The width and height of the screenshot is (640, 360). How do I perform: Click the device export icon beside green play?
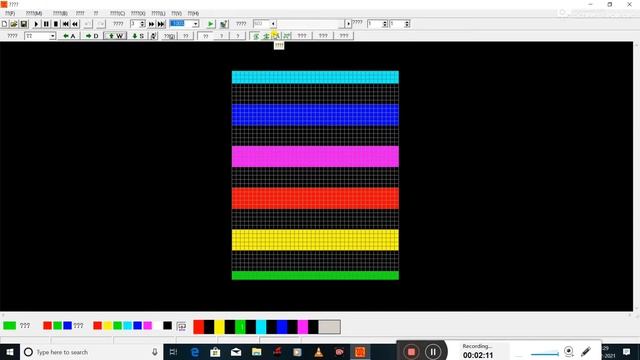click(x=224, y=24)
